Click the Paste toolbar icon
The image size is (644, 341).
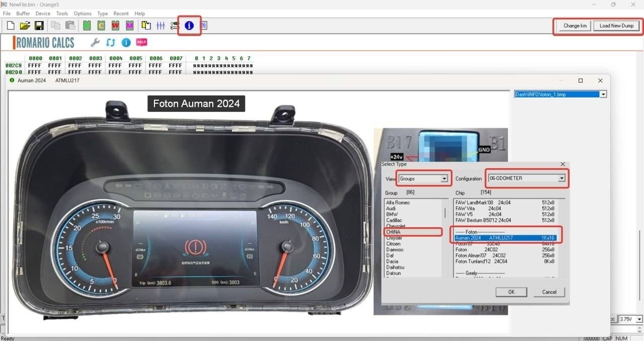tap(70, 26)
